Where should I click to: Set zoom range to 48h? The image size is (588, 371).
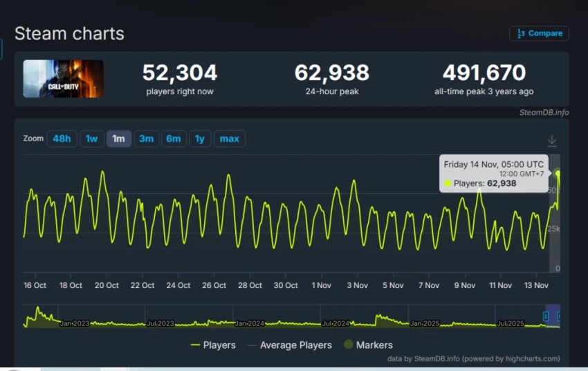point(62,139)
